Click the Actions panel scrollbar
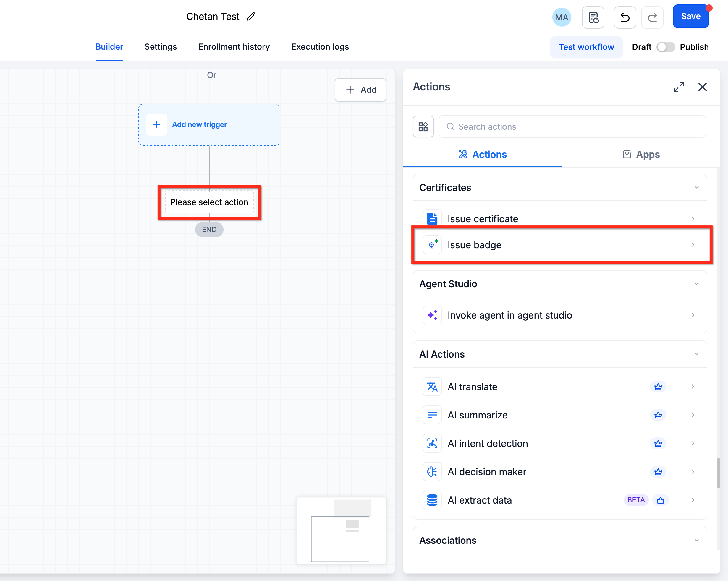Screen dimensions: 728x581 pyautogui.click(x=718, y=473)
